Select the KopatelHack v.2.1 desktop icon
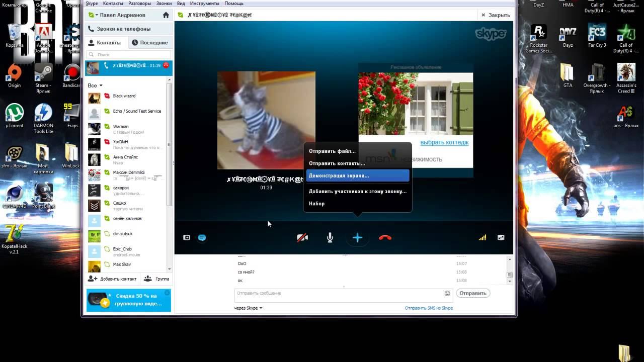Screen dimensions: 644x362 pyautogui.click(x=15, y=239)
